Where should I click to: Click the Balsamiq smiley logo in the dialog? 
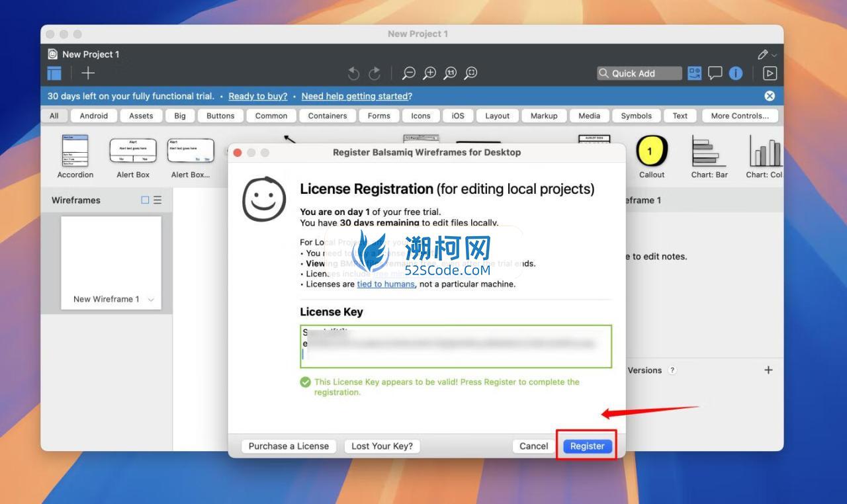[x=264, y=198]
